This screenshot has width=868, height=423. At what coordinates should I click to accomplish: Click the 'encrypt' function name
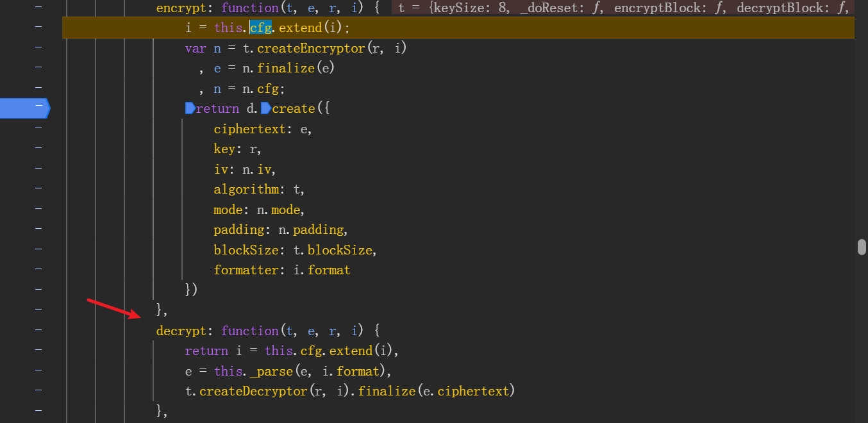click(182, 8)
